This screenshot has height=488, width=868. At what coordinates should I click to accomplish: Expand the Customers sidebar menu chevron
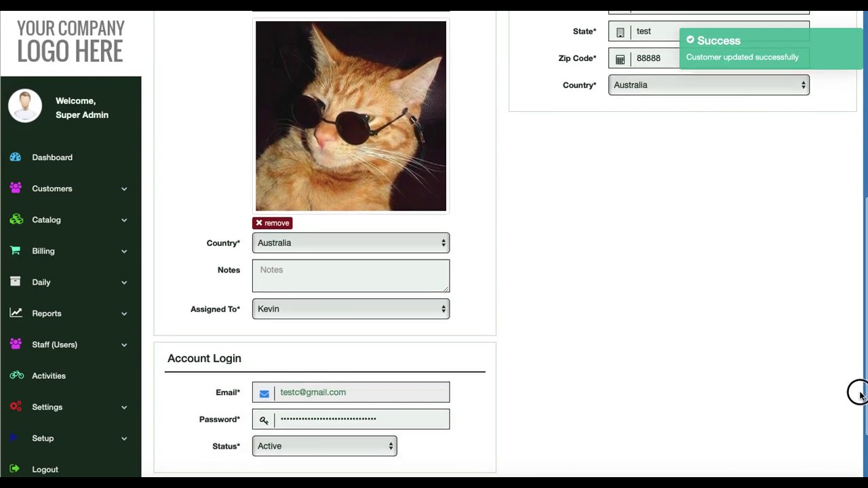(124, 189)
